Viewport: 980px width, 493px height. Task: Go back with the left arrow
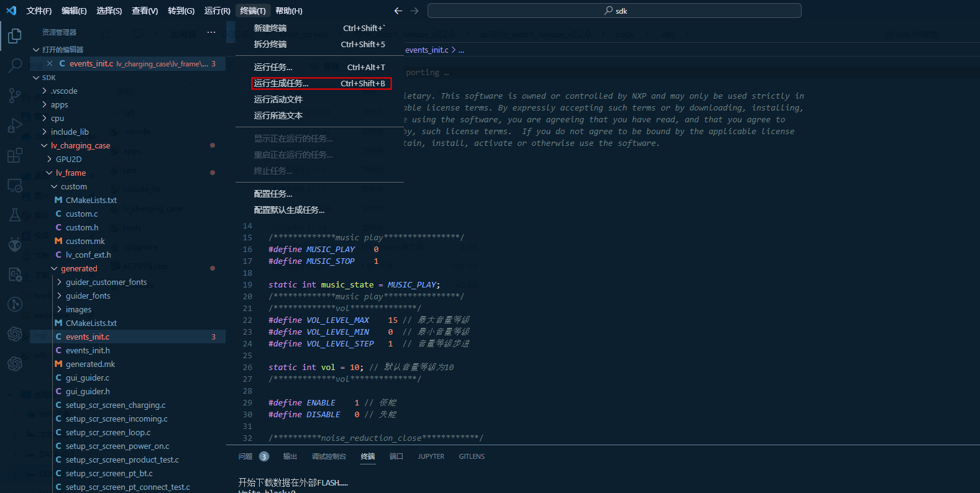click(398, 11)
